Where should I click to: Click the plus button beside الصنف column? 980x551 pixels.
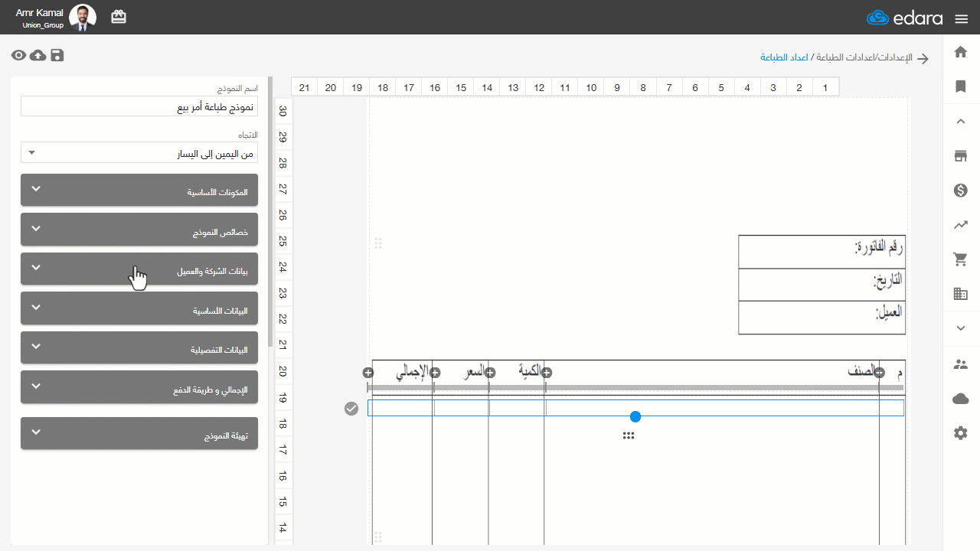point(880,373)
